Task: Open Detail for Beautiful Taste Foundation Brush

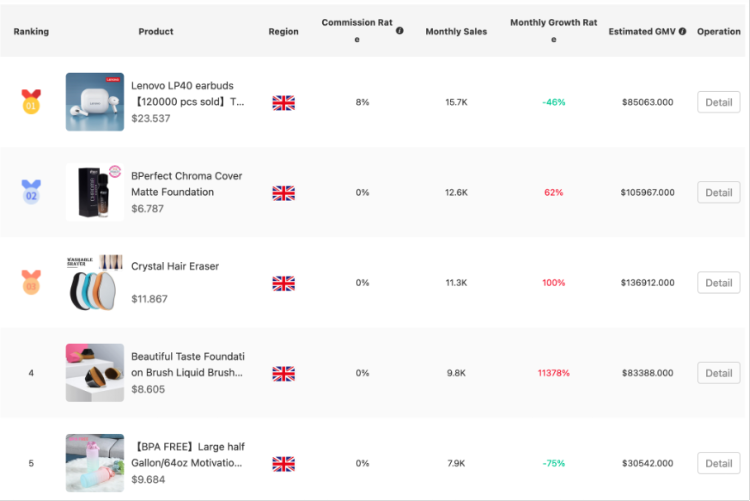Action: 718,373
